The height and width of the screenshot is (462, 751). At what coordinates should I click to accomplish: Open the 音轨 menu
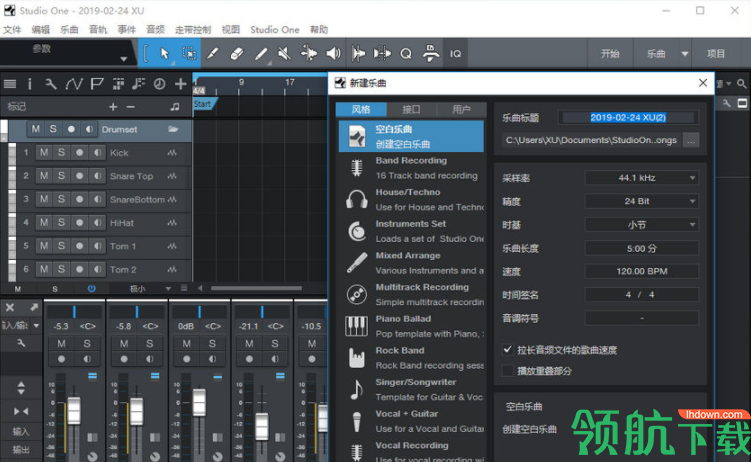click(x=98, y=30)
